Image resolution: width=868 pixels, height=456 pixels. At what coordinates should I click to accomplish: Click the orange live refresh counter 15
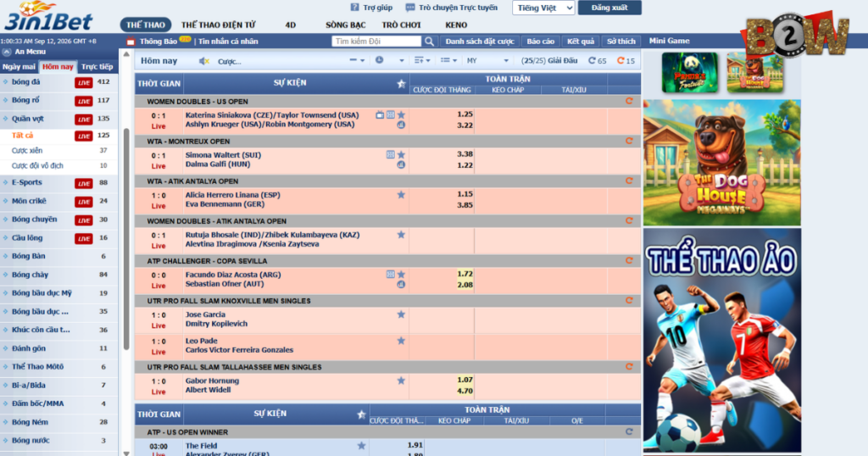point(626,61)
